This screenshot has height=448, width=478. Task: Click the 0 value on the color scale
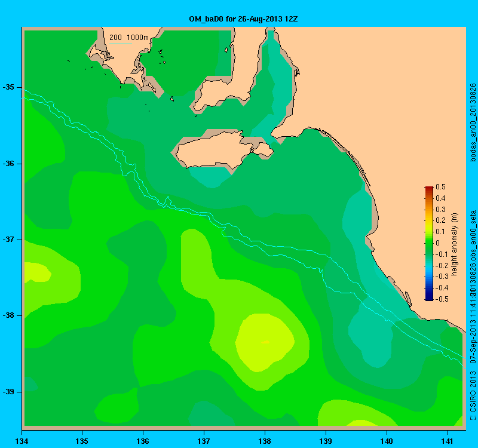pos(438,243)
